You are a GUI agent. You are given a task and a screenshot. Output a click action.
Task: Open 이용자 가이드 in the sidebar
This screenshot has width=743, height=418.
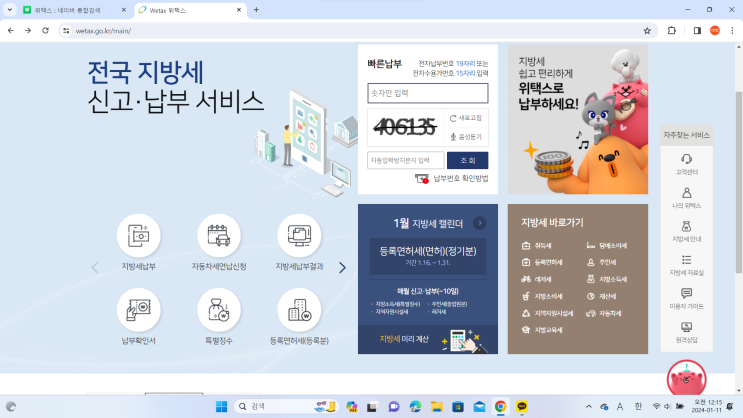[x=686, y=299]
